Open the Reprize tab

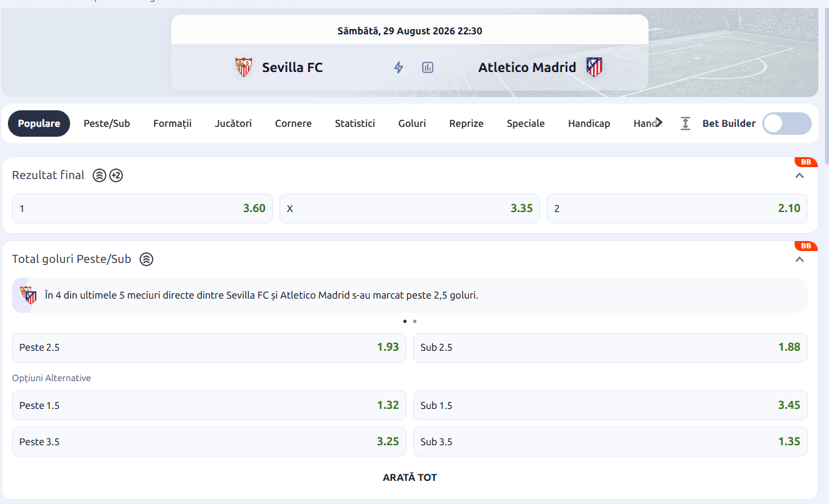(467, 124)
